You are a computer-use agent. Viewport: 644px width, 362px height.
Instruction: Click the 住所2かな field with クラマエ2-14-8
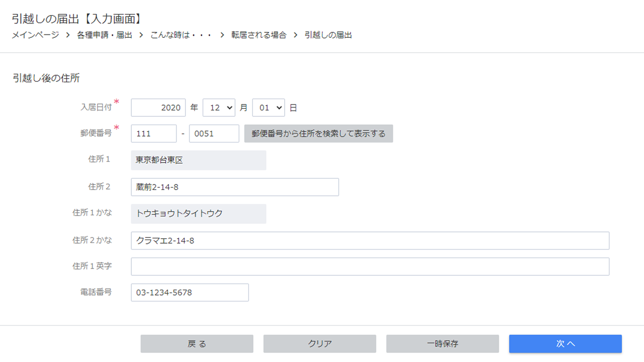click(x=370, y=240)
